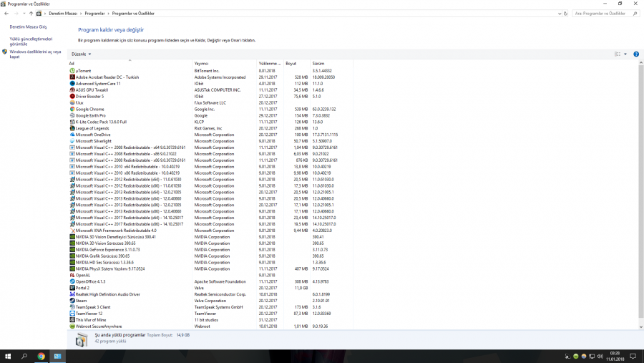Open recent locations dropdown arrow

24,14
